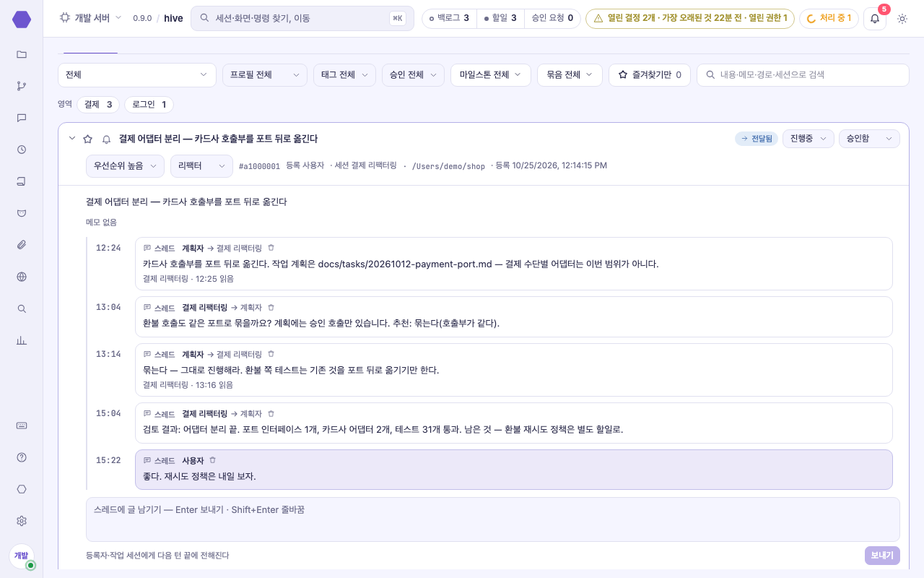The width and height of the screenshot is (924, 578).
Task: Click the 결제 리팩터링 · 13:16 읽음 read receipt
Action: pos(188,385)
